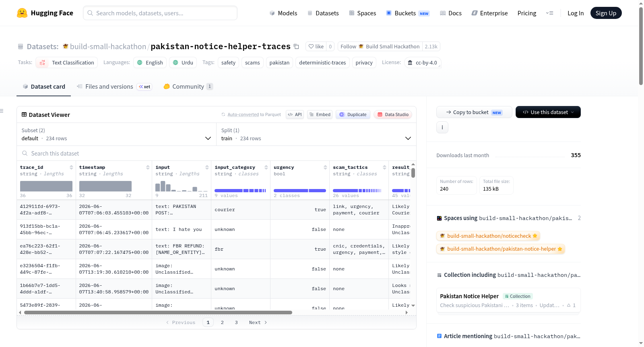
Task: Expand the Use this dataset dropdown
Action: (548, 112)
